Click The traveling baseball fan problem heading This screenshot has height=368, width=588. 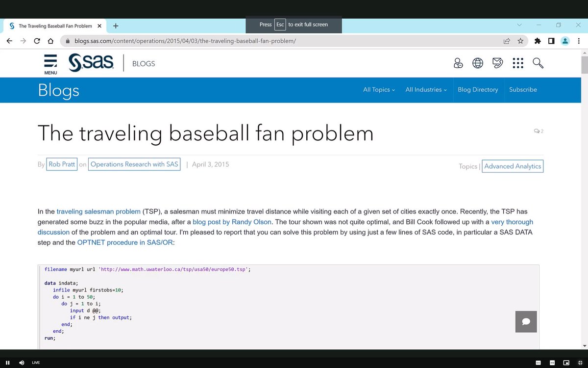205,133
